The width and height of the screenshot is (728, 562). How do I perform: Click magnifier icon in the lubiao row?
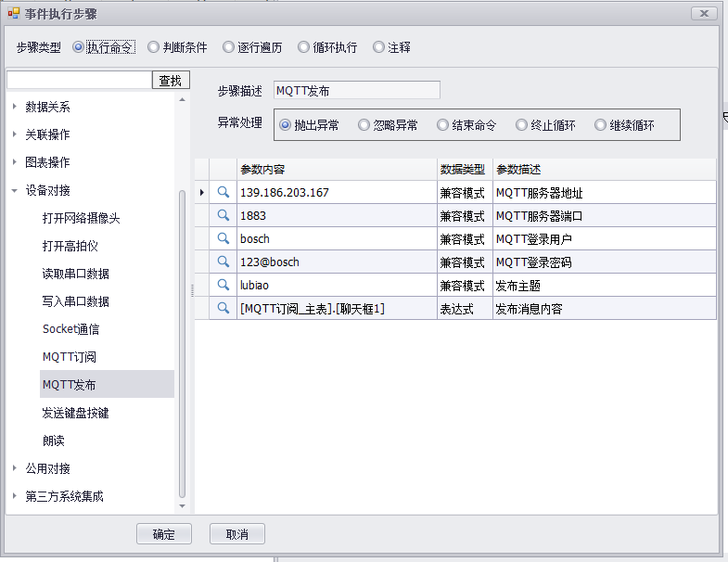[223, 285]
